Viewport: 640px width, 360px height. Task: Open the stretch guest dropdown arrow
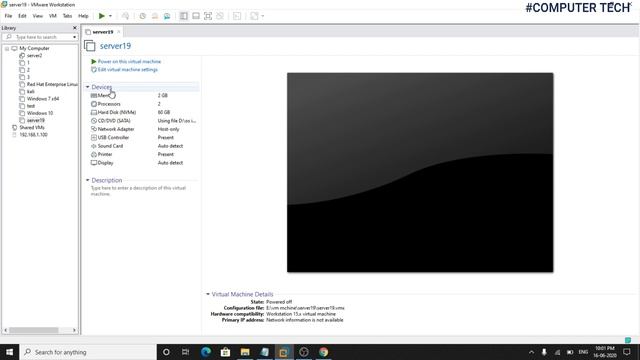(262, 16)
